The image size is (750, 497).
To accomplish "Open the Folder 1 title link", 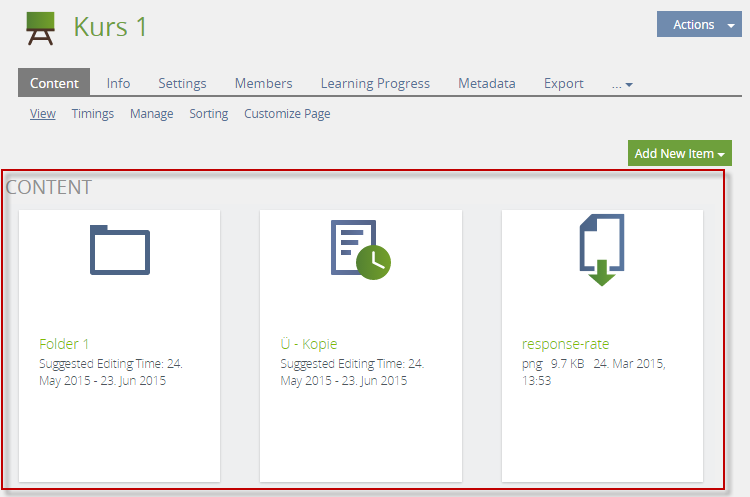I will tap(64, 344).
